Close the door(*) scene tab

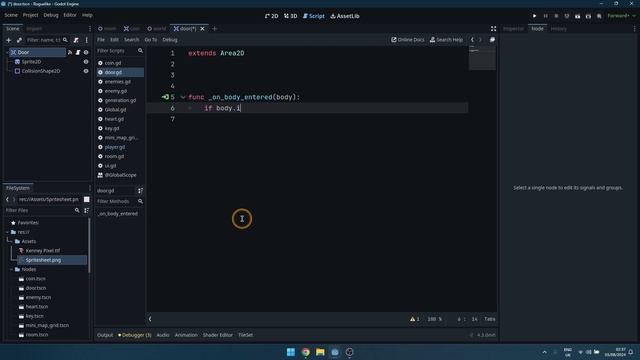(202, 29)
